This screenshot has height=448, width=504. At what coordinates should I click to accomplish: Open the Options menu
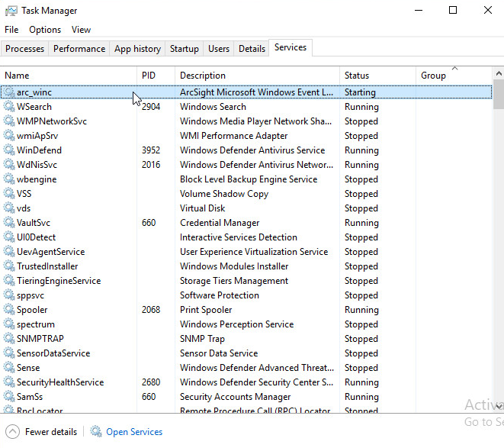pos(45,30)
